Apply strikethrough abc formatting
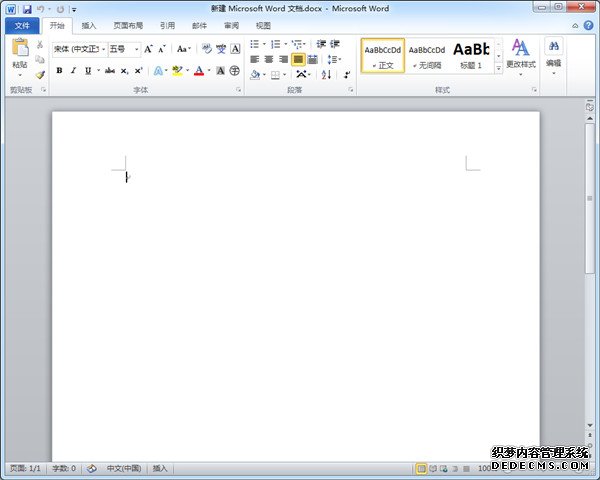This screenshot has width=600, height=480. (110, 71)
